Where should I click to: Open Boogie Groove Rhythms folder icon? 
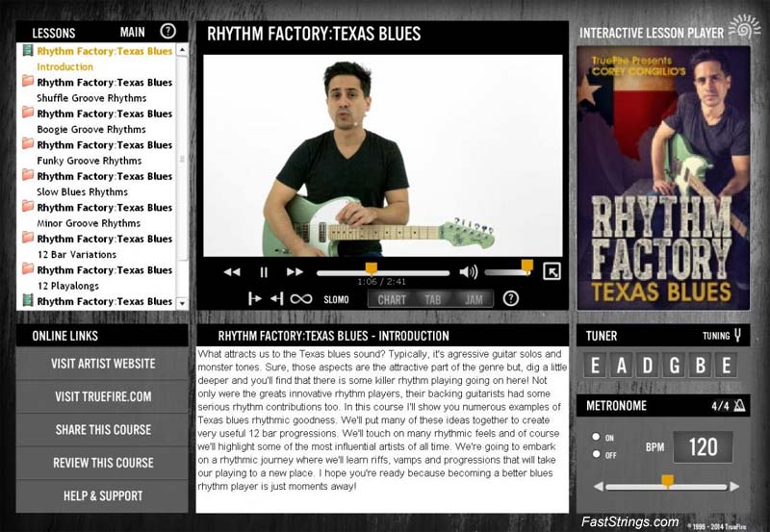click(x=28, y=113)
